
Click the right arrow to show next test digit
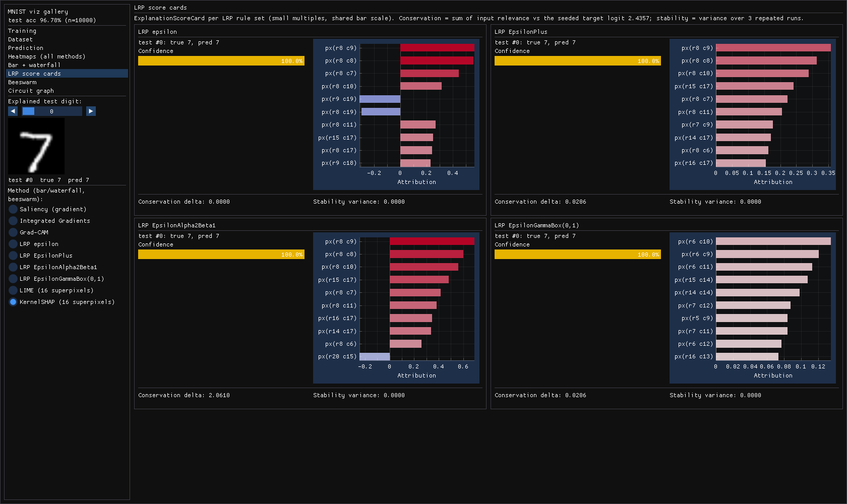point(91,111)
